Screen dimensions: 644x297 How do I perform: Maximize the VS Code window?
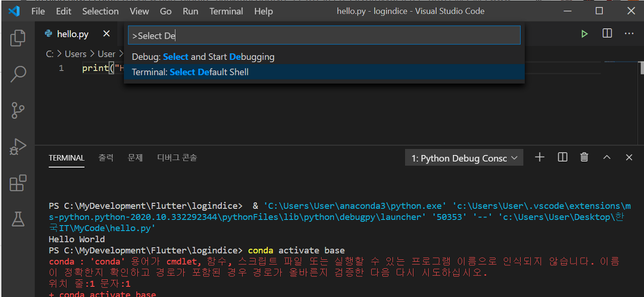coord(599,11)
